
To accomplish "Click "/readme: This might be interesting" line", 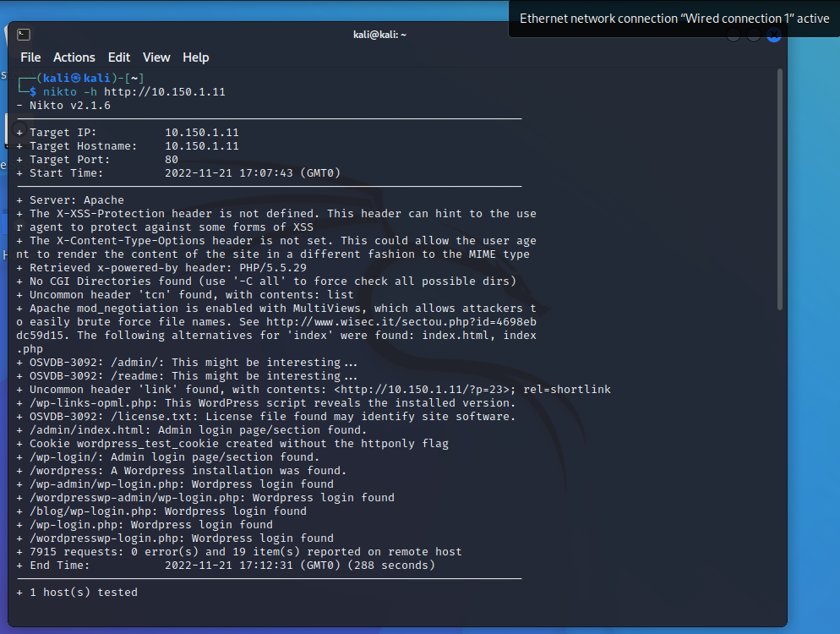I will tap(187, 375).
